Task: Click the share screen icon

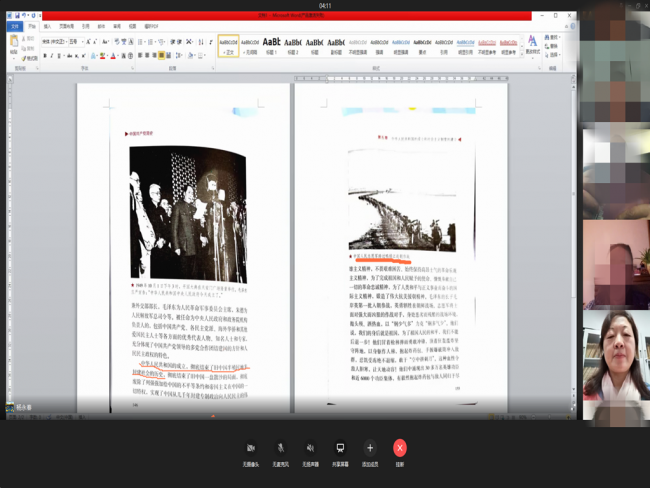Action: 340,448
